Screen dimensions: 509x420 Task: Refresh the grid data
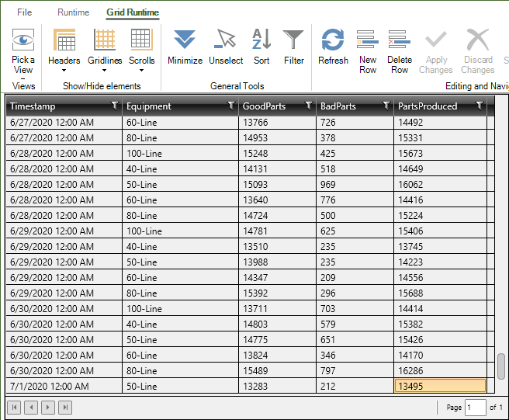click(333, 40)
